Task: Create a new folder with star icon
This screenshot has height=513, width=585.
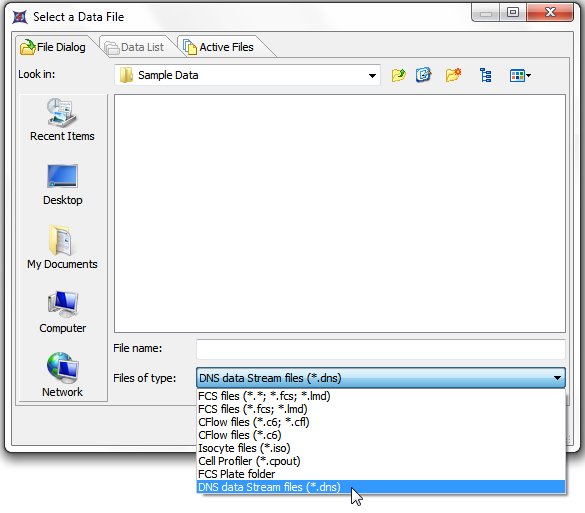Action: pos(453,75)
